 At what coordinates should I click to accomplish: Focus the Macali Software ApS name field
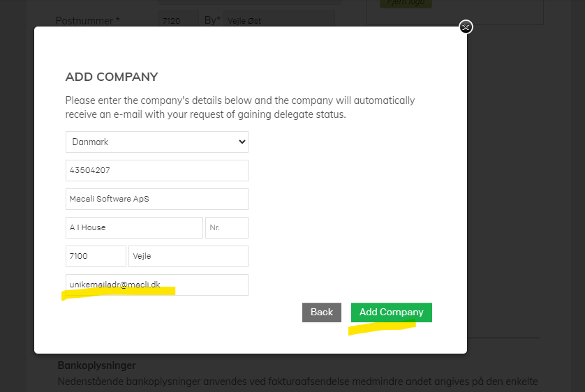coord(157,199)
